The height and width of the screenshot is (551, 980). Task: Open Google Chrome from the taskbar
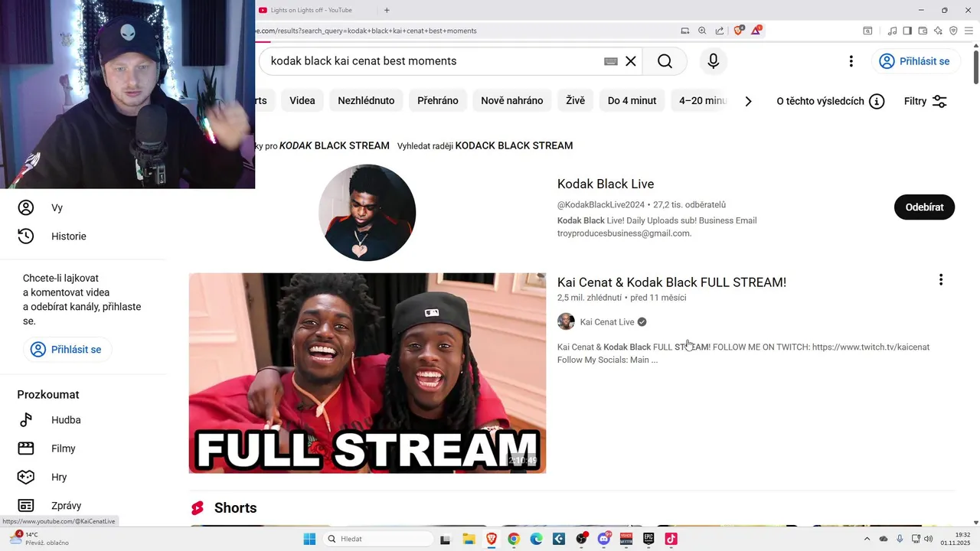[514, 539]
